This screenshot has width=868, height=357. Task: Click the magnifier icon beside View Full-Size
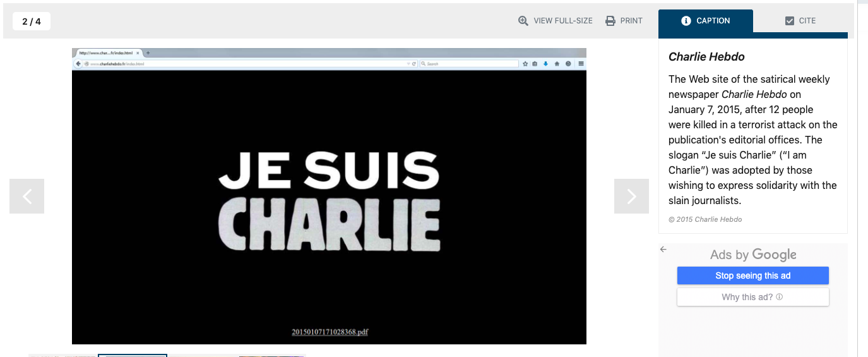(x=523, y=21)
